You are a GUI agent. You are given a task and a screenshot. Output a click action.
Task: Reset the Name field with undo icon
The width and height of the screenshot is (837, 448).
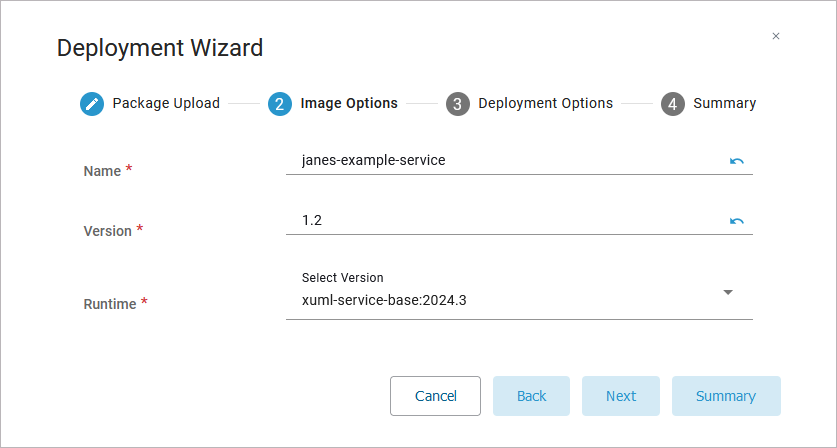coord(737,161)
